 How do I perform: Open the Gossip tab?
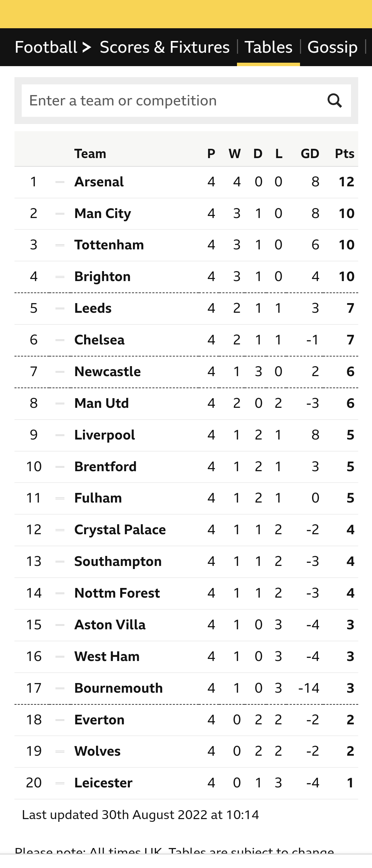click(332, 47)
